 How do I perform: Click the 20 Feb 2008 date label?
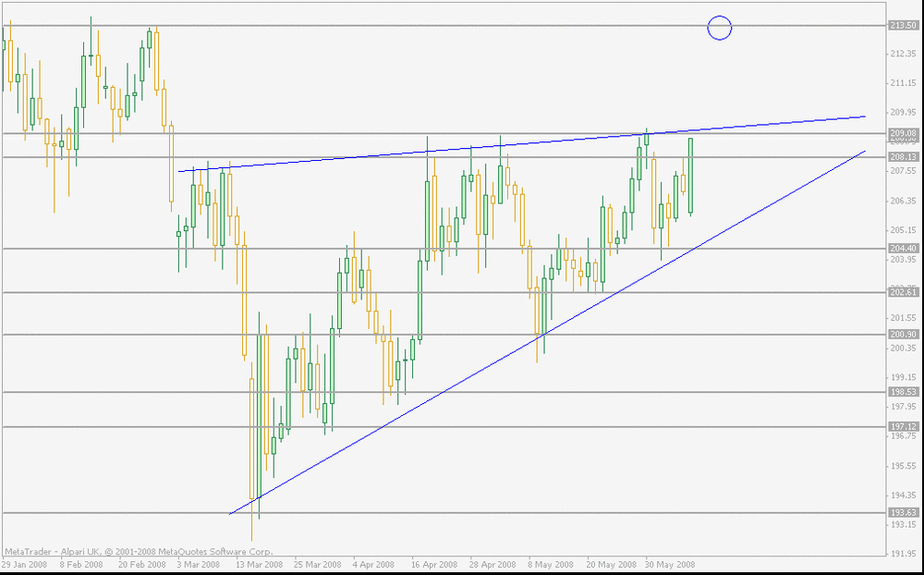coord(142,565)
